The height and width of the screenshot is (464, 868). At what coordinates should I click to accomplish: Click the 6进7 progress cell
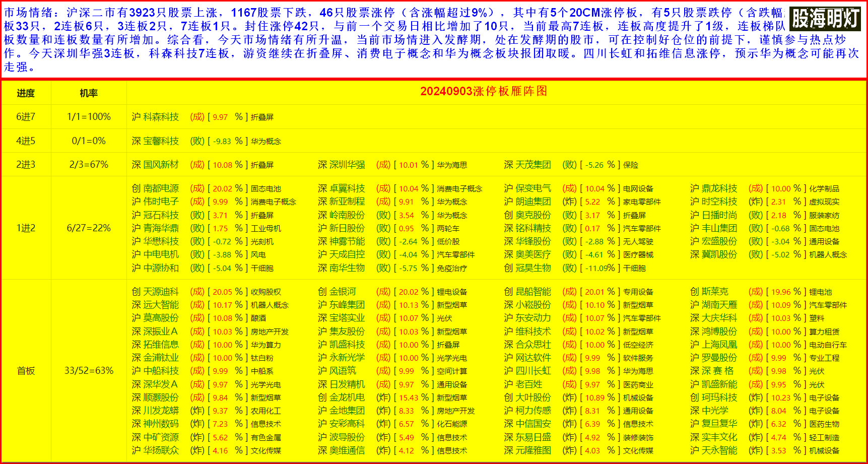click(26, 117)
